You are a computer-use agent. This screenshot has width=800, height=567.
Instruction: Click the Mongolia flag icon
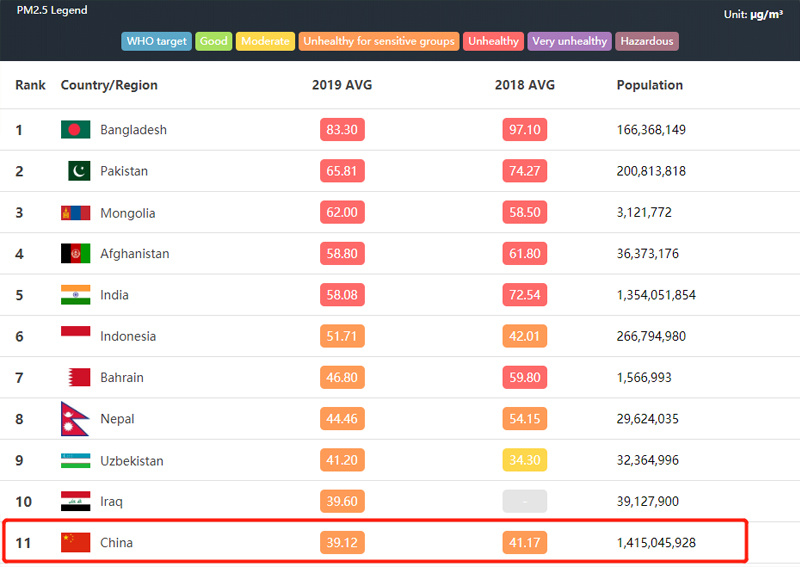[76, 213]
